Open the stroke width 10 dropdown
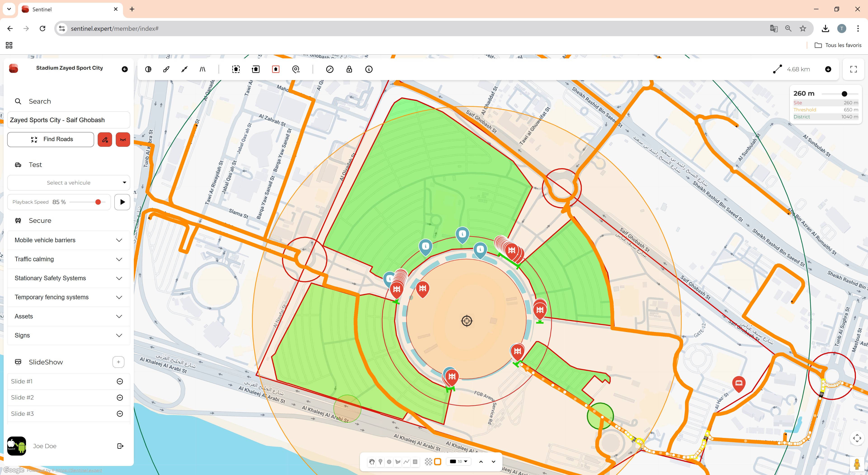The height and width of the screenshot is (475, 868). [459, 461]
